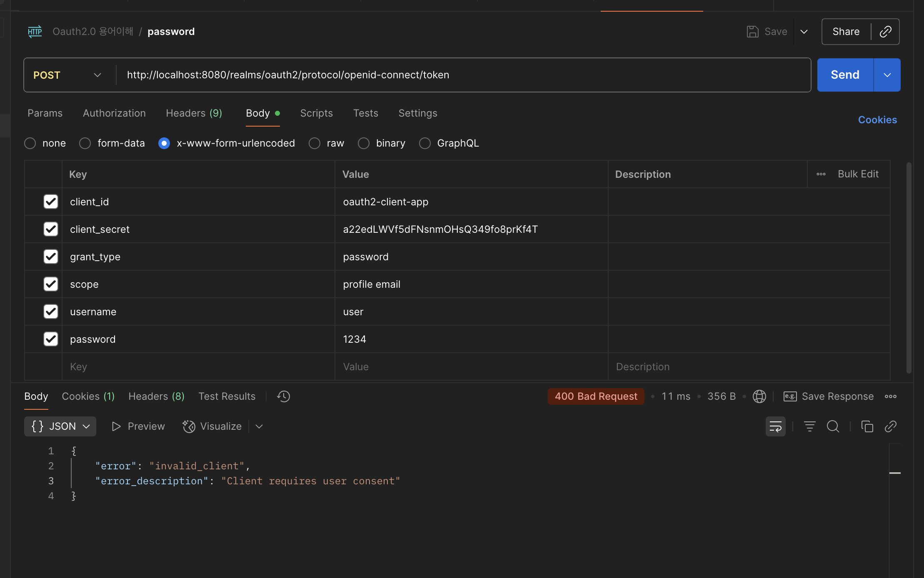The image size is (924, 578).
Task: Uncheck the client_secret row checkbox
Action: pos(51,229)
